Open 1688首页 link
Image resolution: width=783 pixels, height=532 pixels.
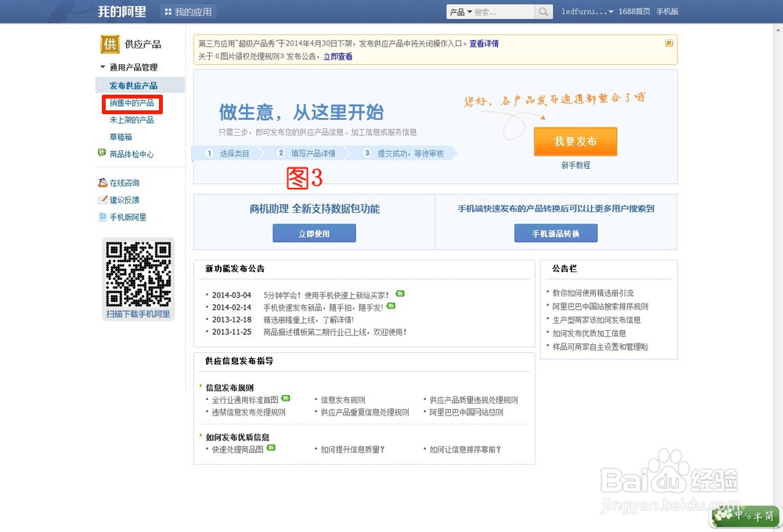point(634,12)
